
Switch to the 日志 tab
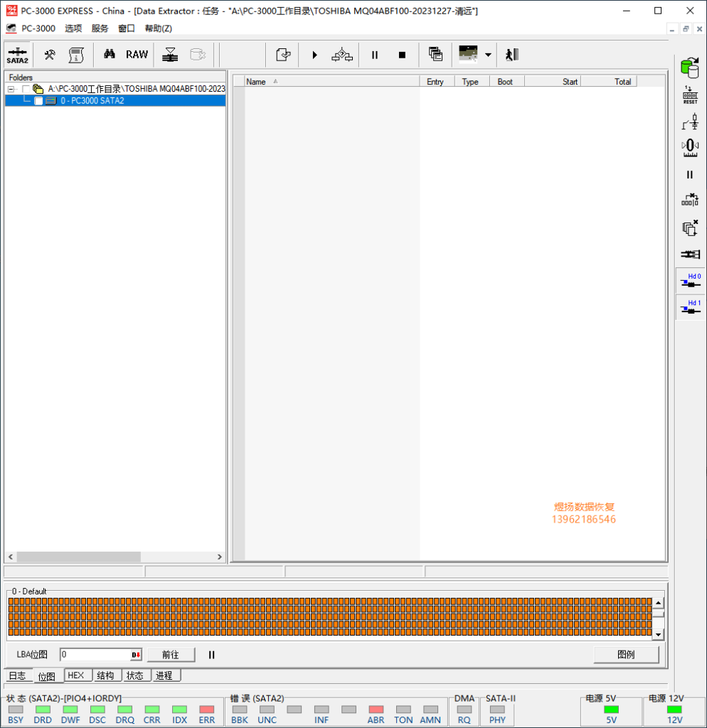point(18,675)
